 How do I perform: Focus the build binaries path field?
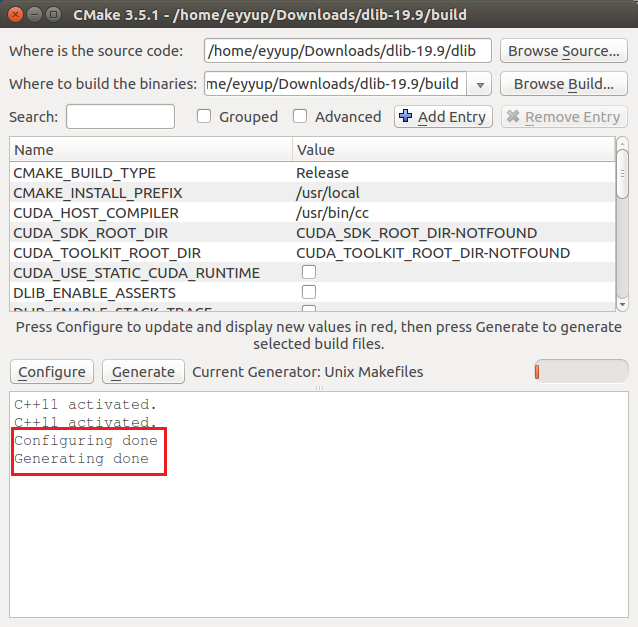(x=335, y=84)
